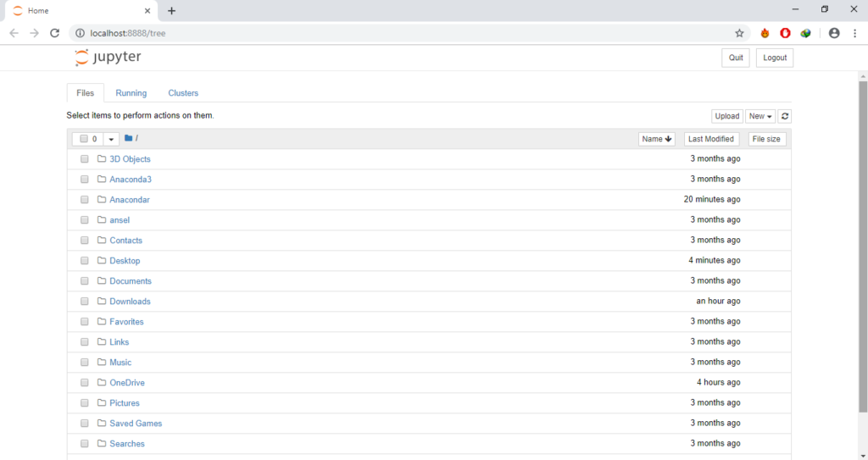This screenshot has width=868, height=460.
Task: Click the scrollbar up arrow
Action: coord(863,76)
